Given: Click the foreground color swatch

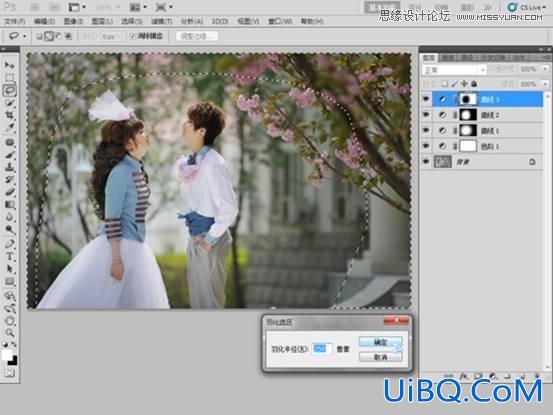Looking at the screenshot, I should coord(6,355).
